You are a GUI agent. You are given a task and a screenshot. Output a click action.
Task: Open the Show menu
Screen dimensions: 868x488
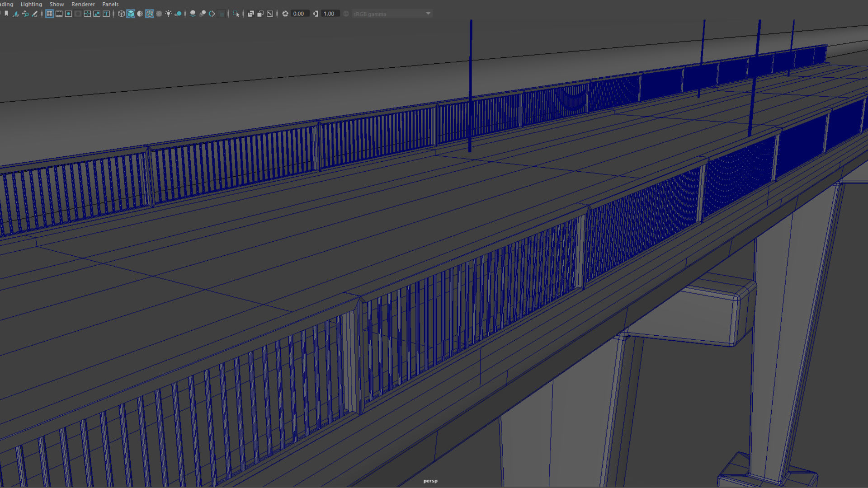coord(57,4)
